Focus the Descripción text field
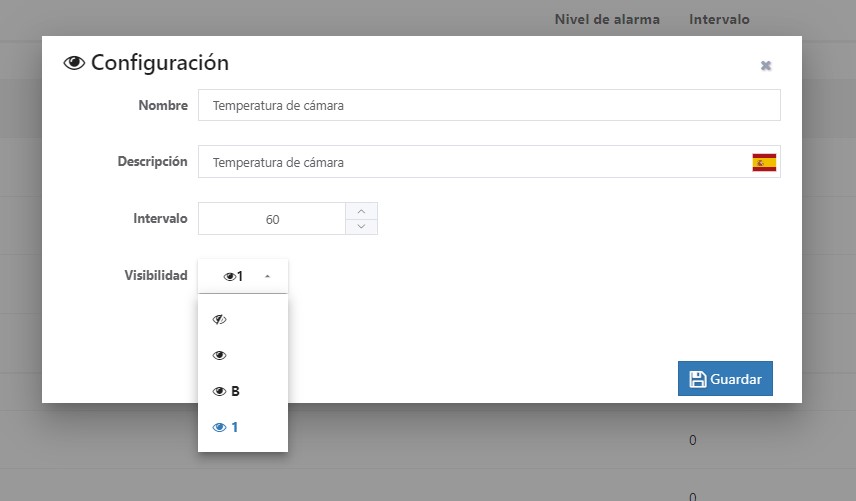Screen dimensions: 856x501 (x=470, y=162)
